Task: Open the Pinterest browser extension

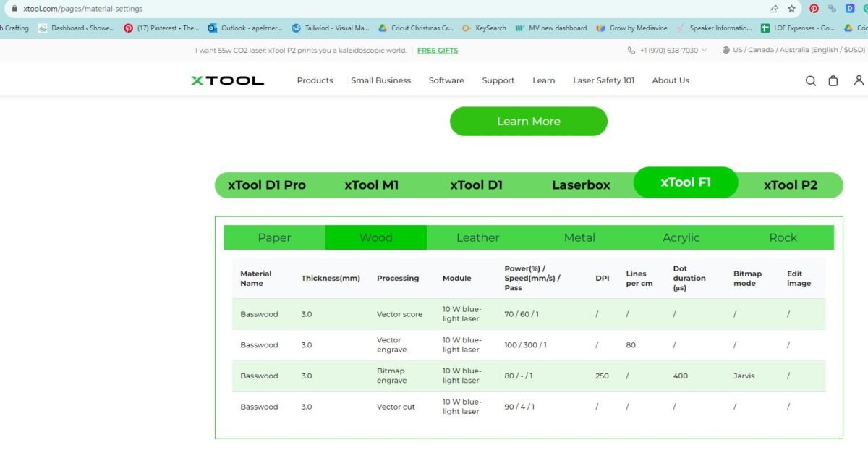Action: click(x=814, y=9)
